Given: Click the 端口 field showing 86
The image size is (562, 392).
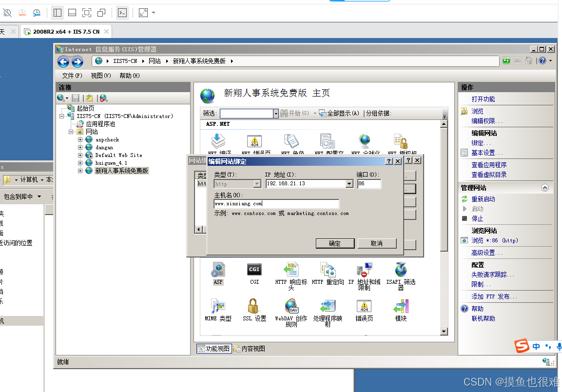Looking at the screenshot, I should (x=369, y=184).
